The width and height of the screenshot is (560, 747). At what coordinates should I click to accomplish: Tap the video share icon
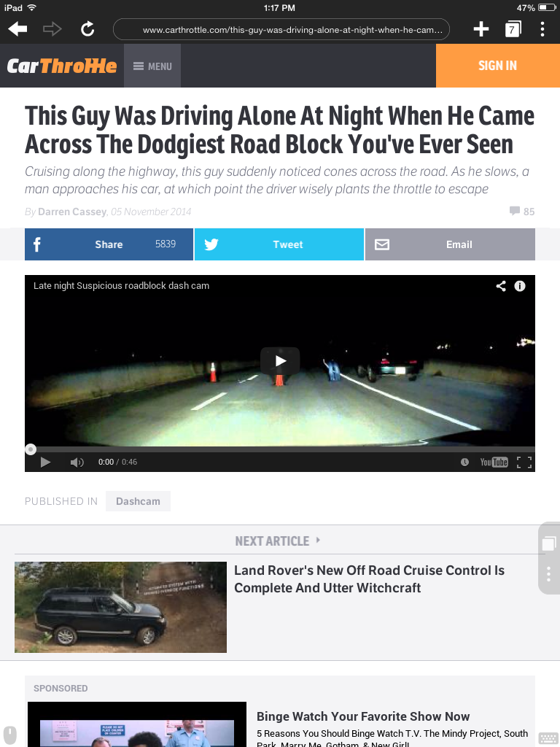point(501,286)
